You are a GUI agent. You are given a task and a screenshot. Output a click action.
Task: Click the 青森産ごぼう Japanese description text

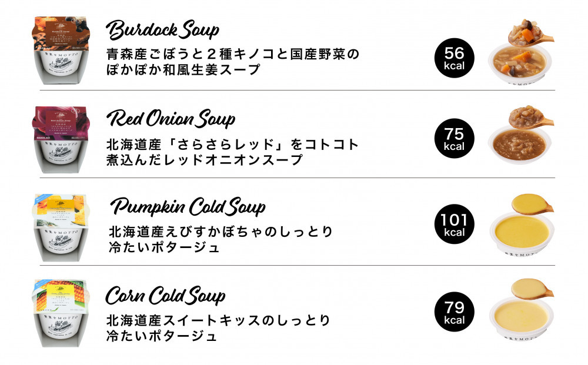pyautogui.click(x=232, y=62)
